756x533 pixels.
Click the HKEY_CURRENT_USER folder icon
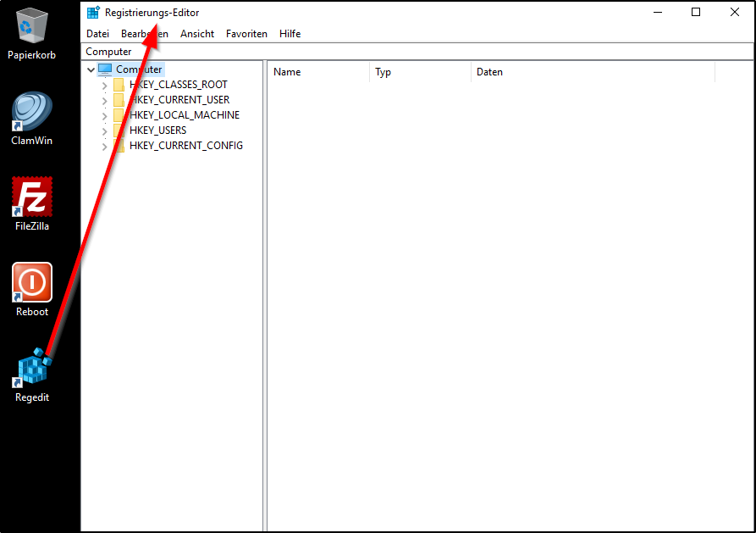click(x=119, y=100)
